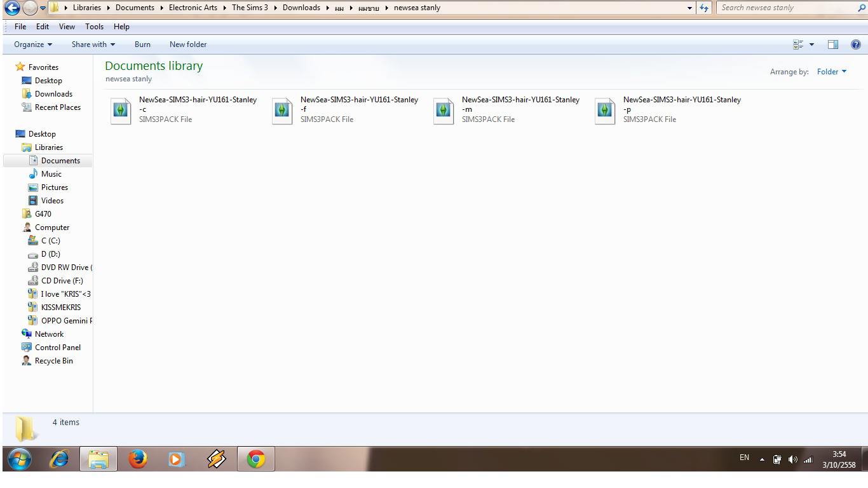Show the preview pane

pos(833,44)
